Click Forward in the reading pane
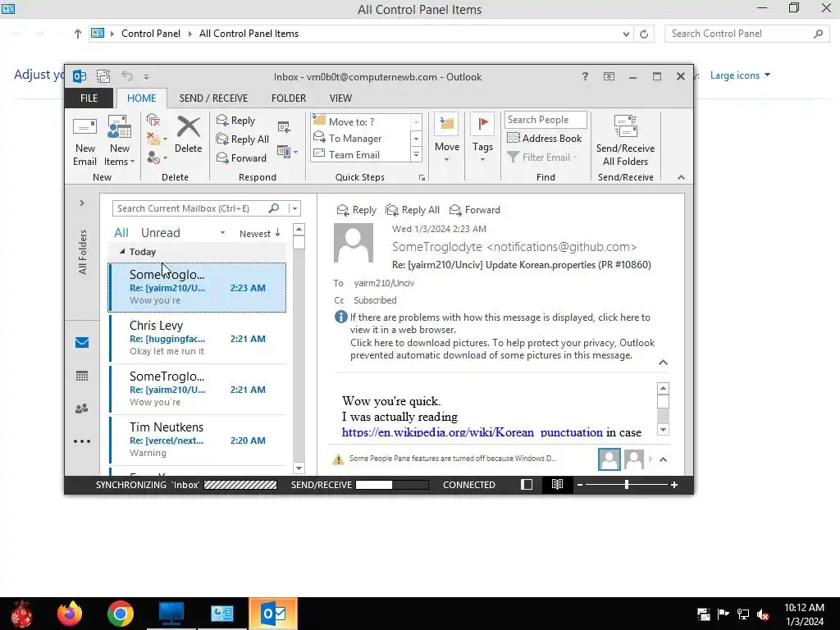The width and height of the screenshot is (840, 630). [475, 210]
